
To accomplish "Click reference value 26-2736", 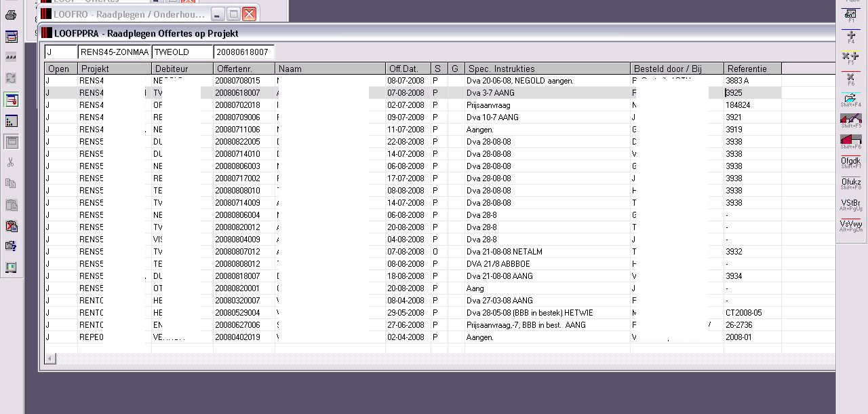I will point(739,325).
